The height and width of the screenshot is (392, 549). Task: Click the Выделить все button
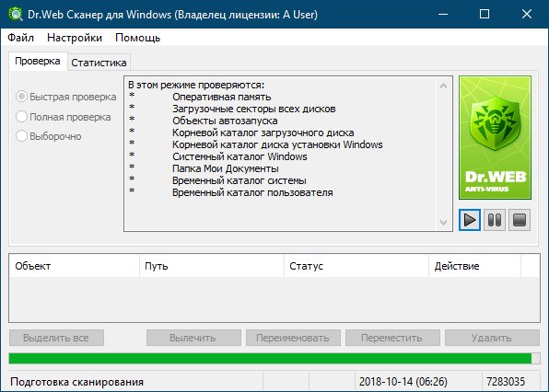click(56, 338)
